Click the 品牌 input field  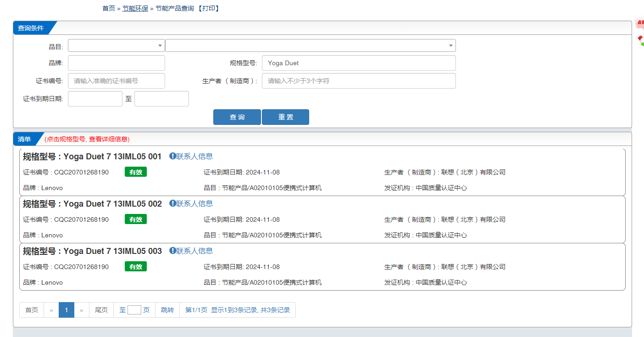point(117,63)
